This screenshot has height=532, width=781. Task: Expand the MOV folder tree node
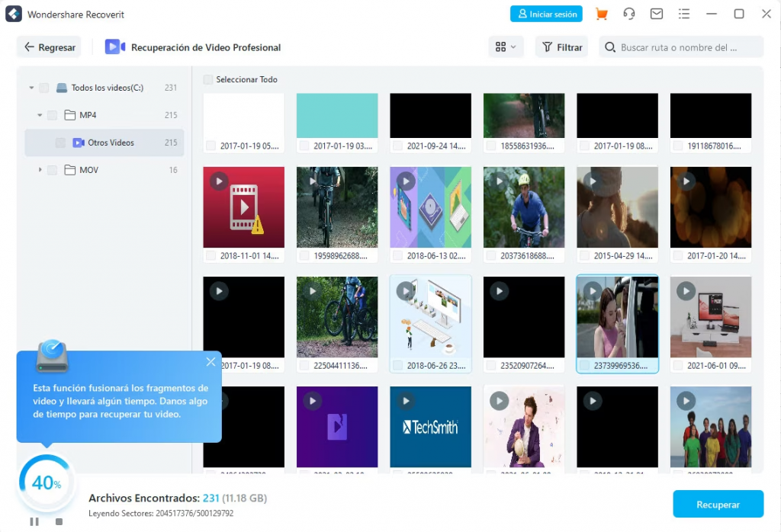(40, 170)
